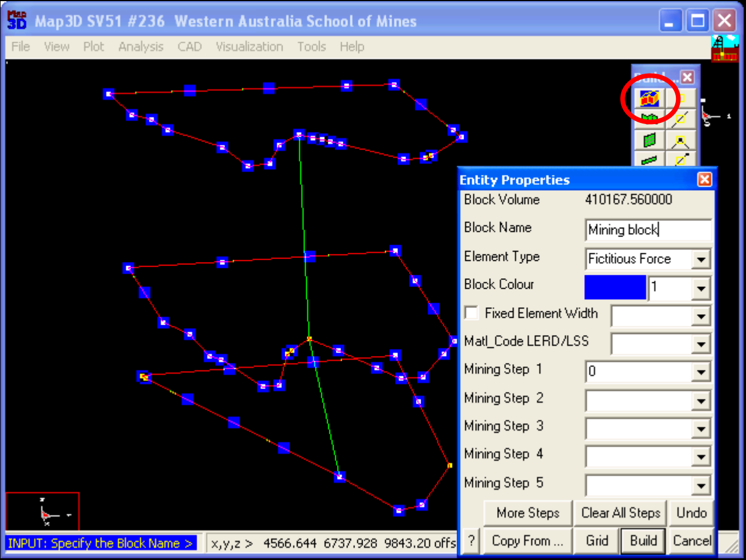This screenshot has height=560, width=746.
Task: Open the Fixed Element Width dropdown
Action: point(701,316)
